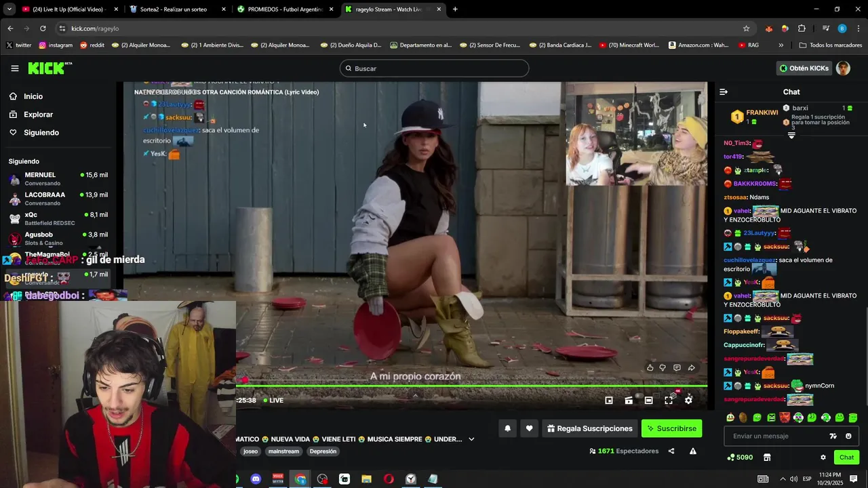Click Obtén KICKs button
Viewport: 868px width, 488px height.
point(804,68)
